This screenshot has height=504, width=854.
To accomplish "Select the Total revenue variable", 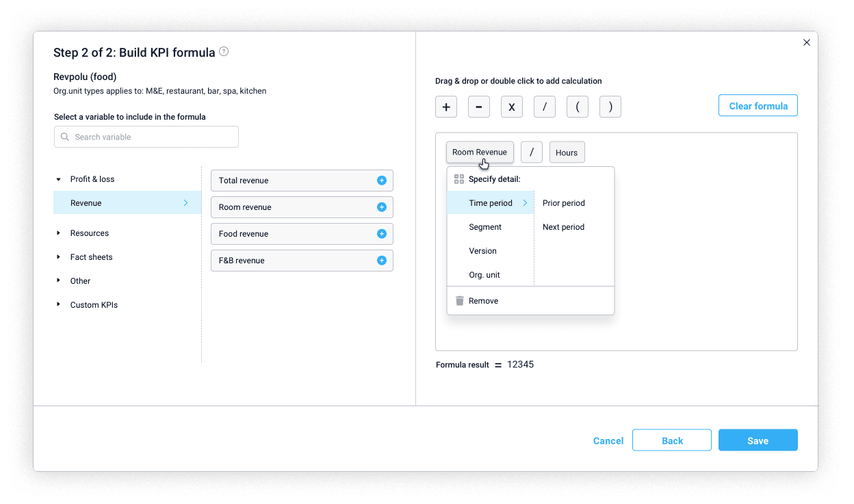I will 302,181.
